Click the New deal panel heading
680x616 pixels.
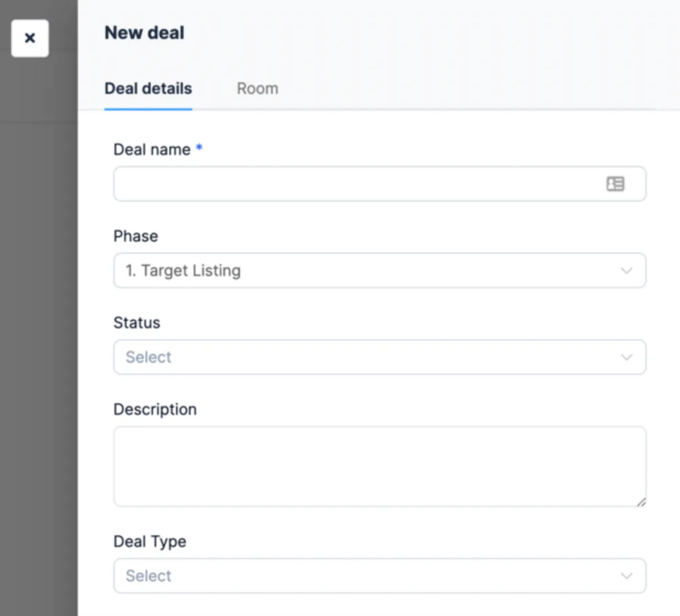click(144, 33)
